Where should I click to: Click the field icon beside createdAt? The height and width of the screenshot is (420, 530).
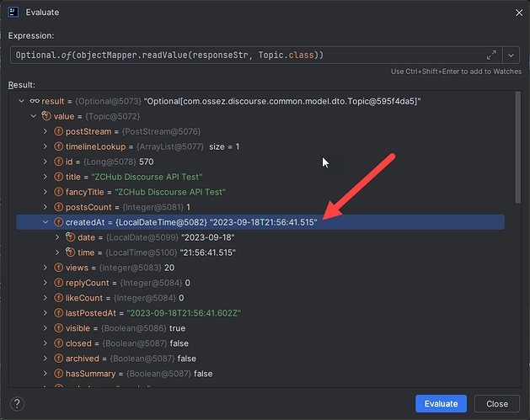point(59,222)
